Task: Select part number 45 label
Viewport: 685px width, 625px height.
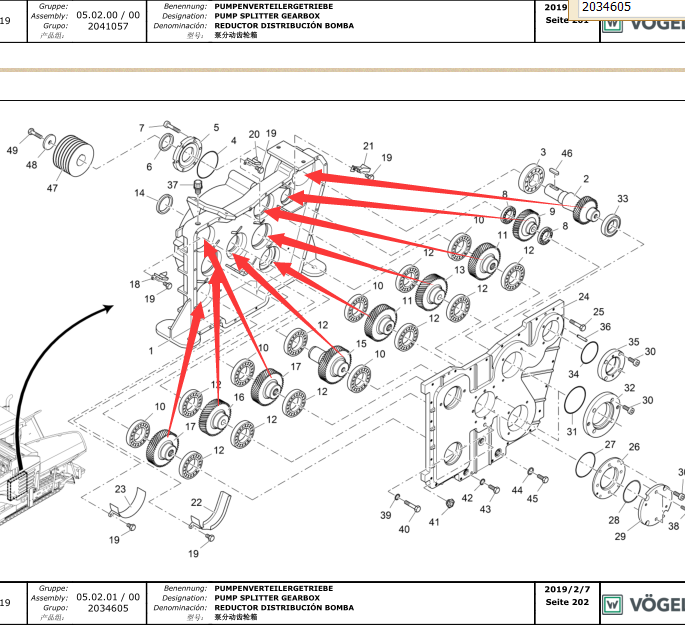Action: pyautogui.click(x=532, y=499)
